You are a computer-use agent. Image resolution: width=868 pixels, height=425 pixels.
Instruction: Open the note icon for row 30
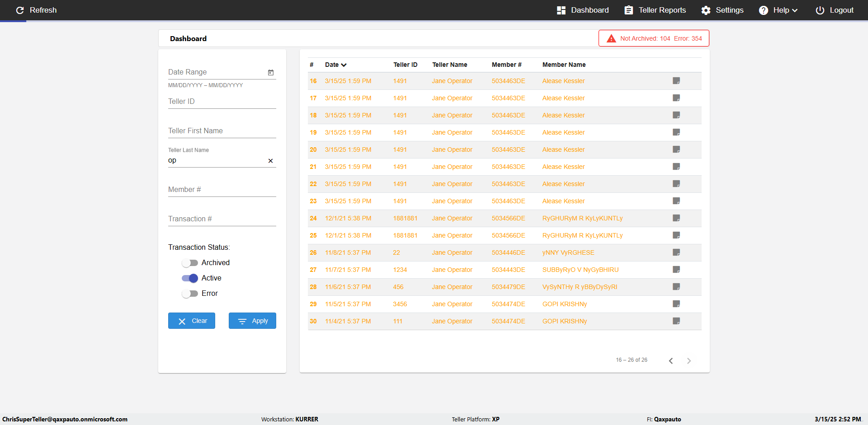[x=676, y=321]
